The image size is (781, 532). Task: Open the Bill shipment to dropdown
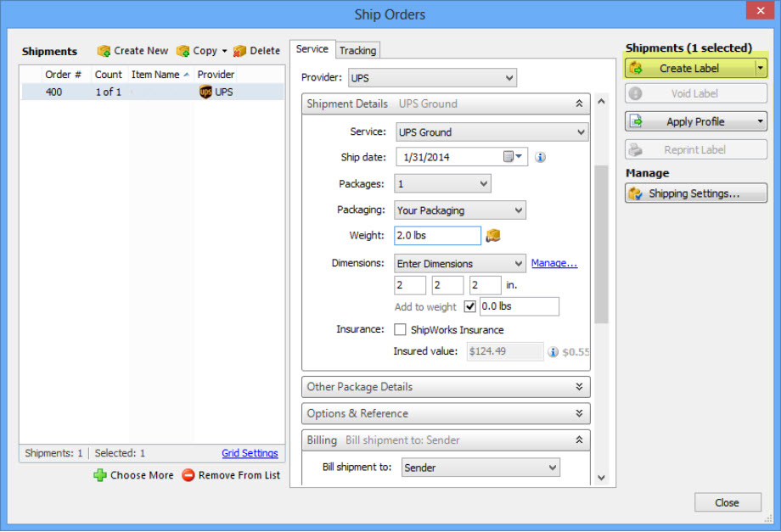coord(480,468)
